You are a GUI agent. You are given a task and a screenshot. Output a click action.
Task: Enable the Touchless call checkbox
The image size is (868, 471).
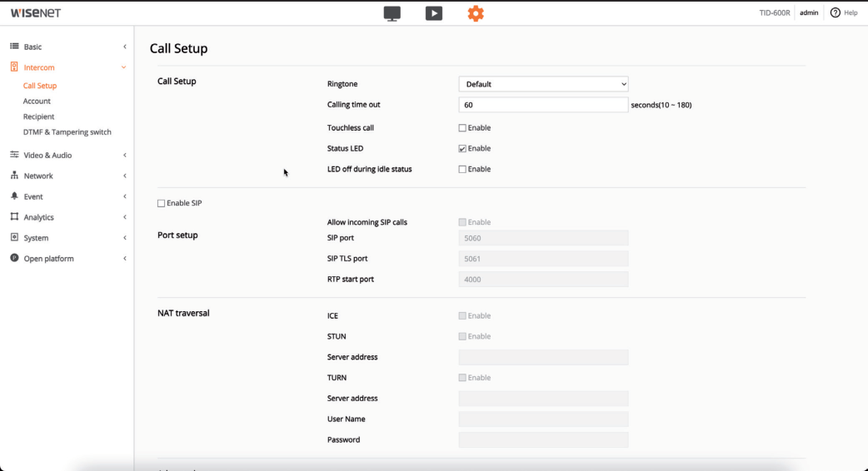(x=462, y=127)
